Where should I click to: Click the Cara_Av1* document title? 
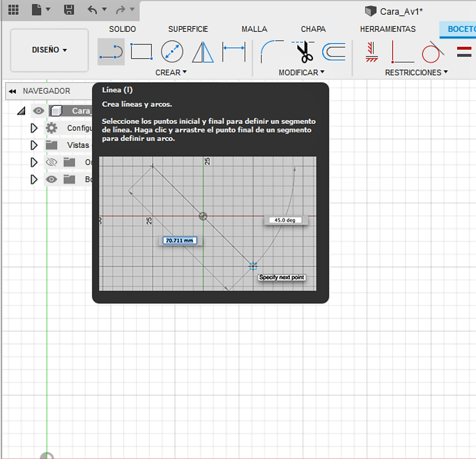click(x=401, y=11)
